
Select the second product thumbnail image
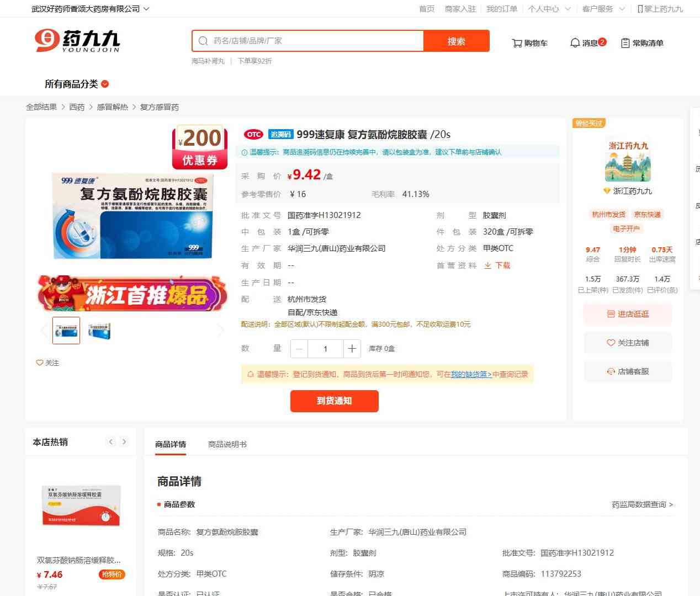[99, 331]
